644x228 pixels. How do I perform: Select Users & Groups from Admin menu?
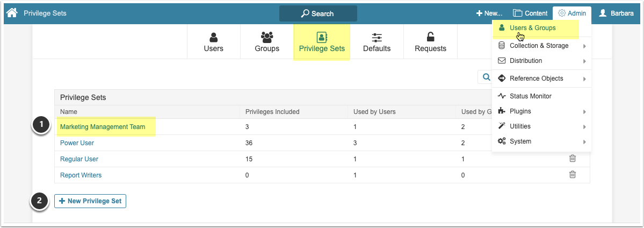[532, 28]
